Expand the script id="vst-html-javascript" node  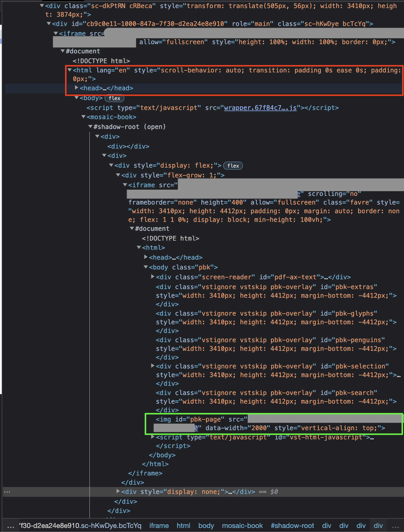tap(153, 437)
